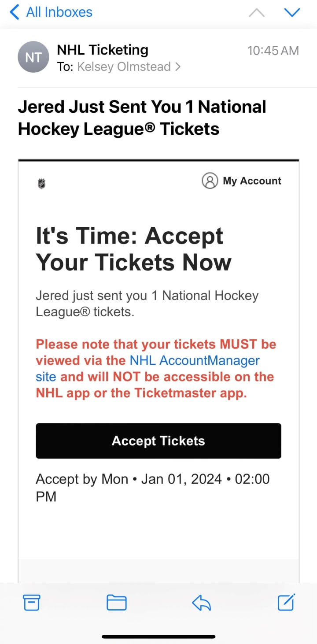
Task: Tap the My Account profile icon
Action: tap(210, 181)
